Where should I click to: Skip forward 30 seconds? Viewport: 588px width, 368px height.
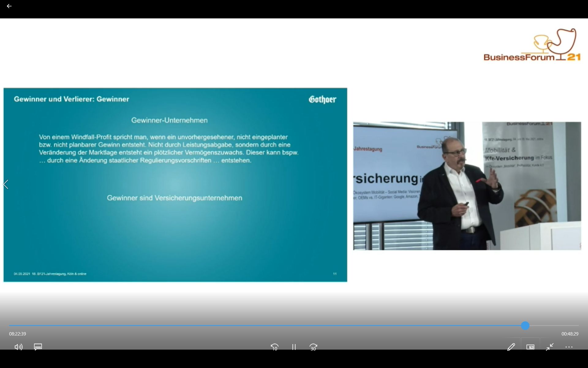click(x=313, y=347)
